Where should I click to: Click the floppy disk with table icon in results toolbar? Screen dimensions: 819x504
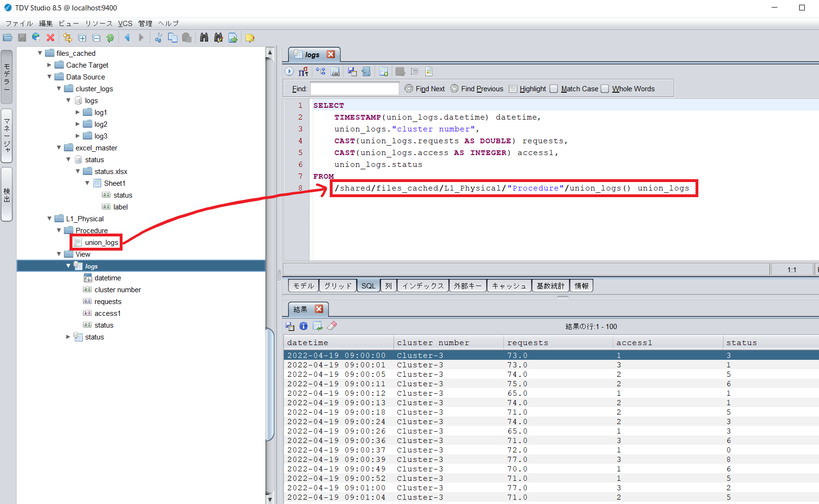coord(290,326)
